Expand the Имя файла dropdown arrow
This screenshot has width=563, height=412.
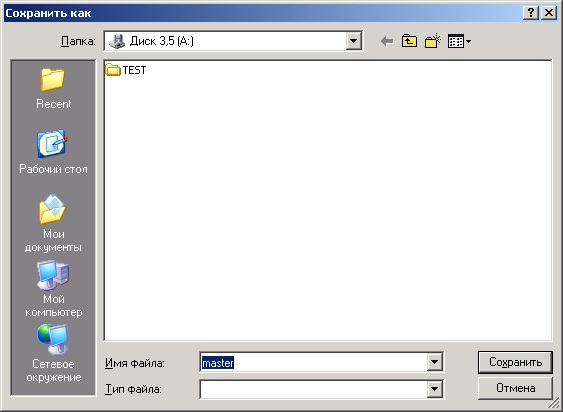pos(434,362)
